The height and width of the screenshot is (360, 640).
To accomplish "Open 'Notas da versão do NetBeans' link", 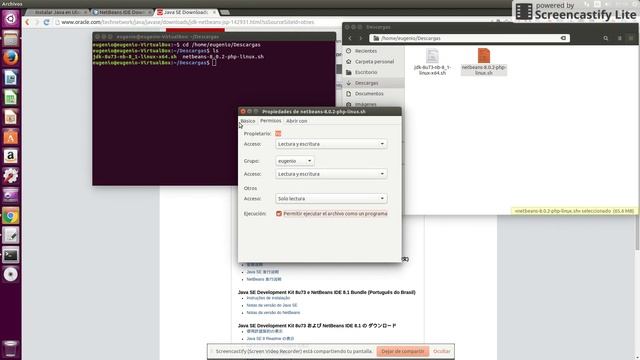I will [273, 313].
